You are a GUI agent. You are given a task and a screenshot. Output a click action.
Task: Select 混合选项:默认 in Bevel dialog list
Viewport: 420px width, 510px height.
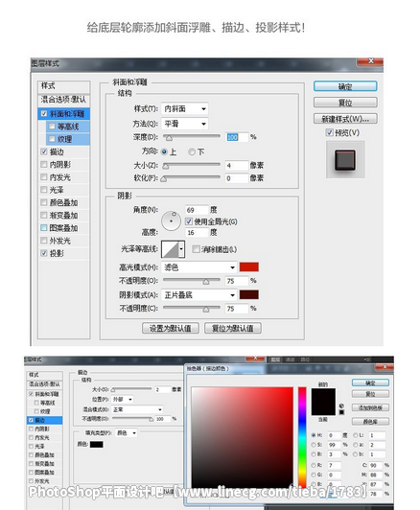(63, 99)
